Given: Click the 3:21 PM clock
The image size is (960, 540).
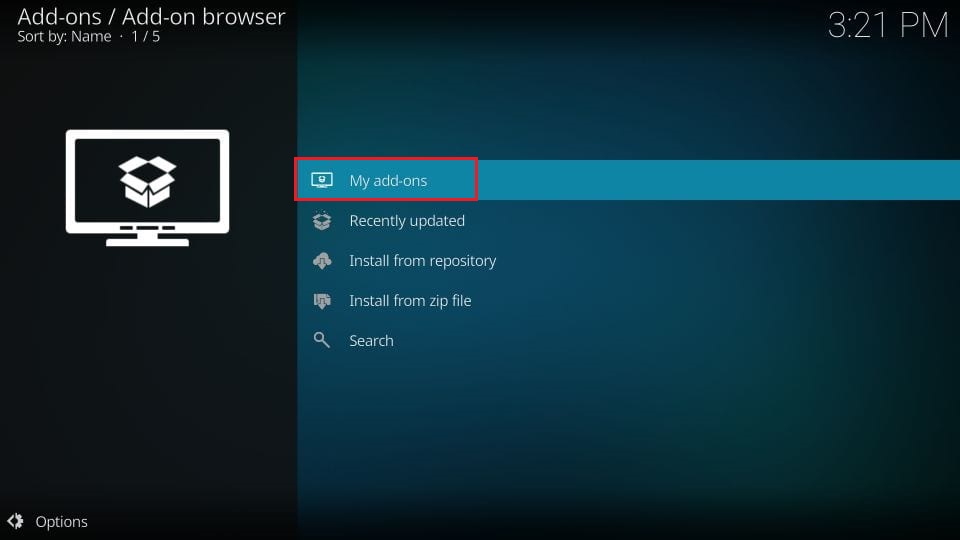Looking at the screenshot, I should (888, 26).
